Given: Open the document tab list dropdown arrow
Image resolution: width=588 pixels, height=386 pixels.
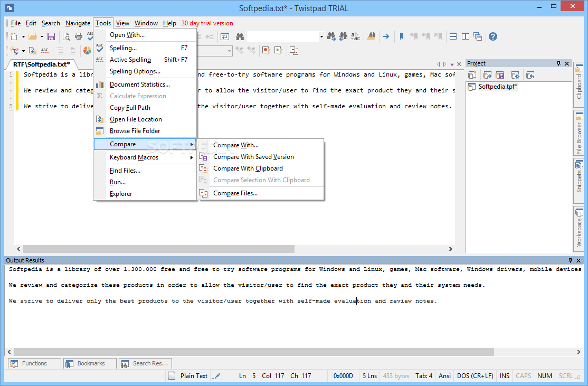Looking at the screenshot, I should 452,64.
